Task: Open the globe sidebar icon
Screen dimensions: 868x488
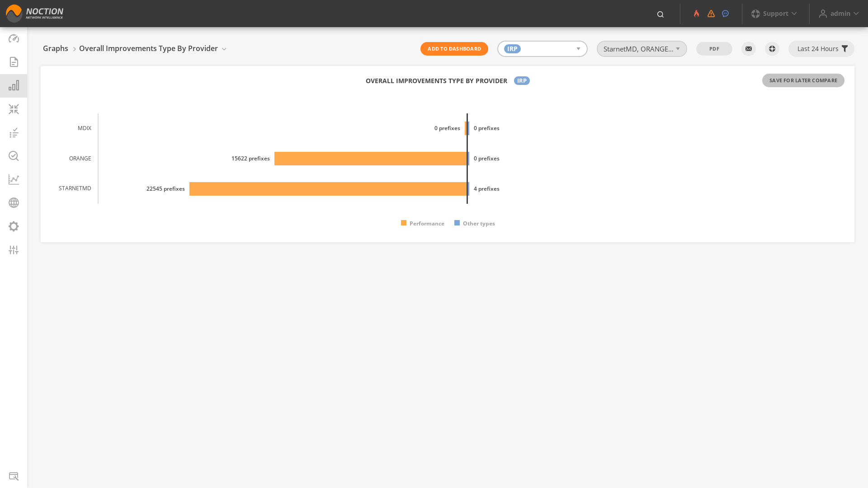Action: [14, 203]
